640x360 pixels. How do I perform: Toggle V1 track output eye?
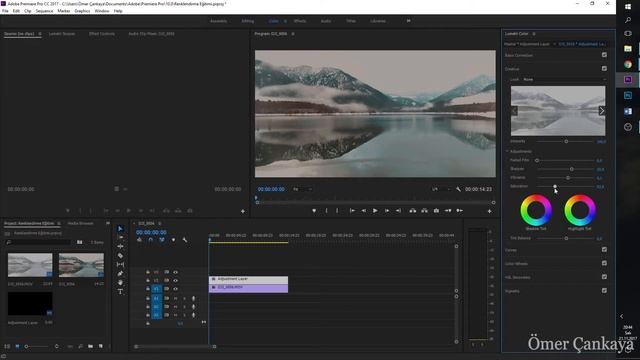point(176,289)
